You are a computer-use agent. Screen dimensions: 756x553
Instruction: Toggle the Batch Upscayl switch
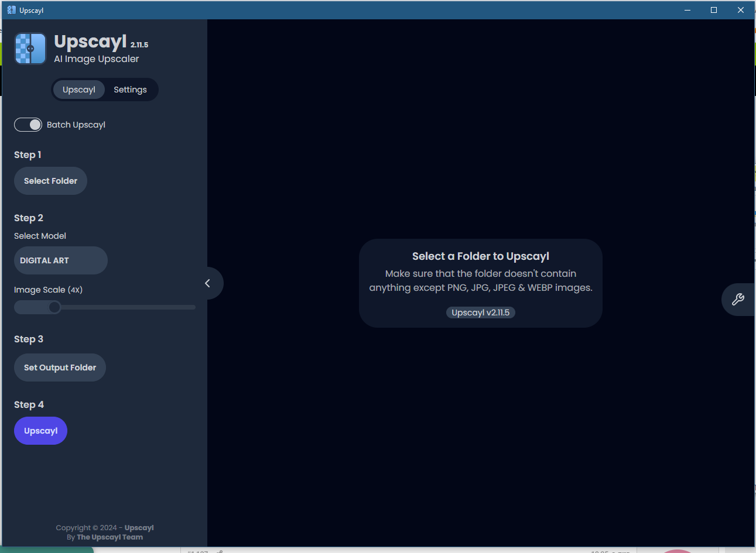28,125
